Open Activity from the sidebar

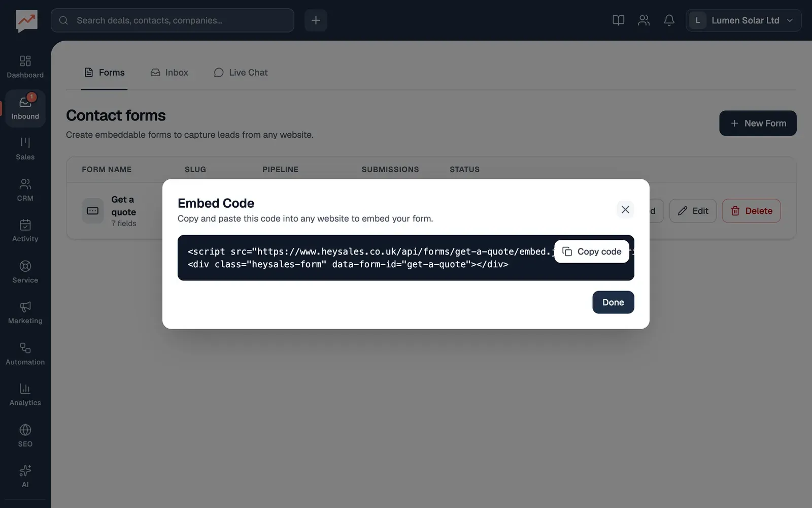(25, 231)
